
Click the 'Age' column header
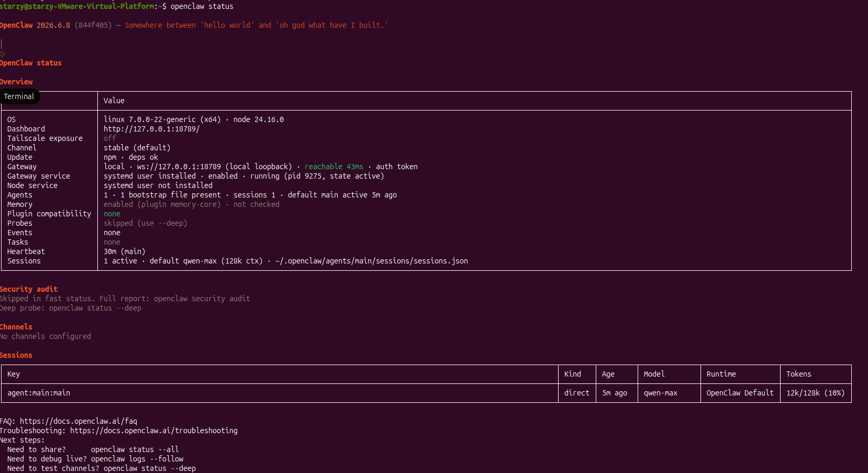tap(608, 374)
